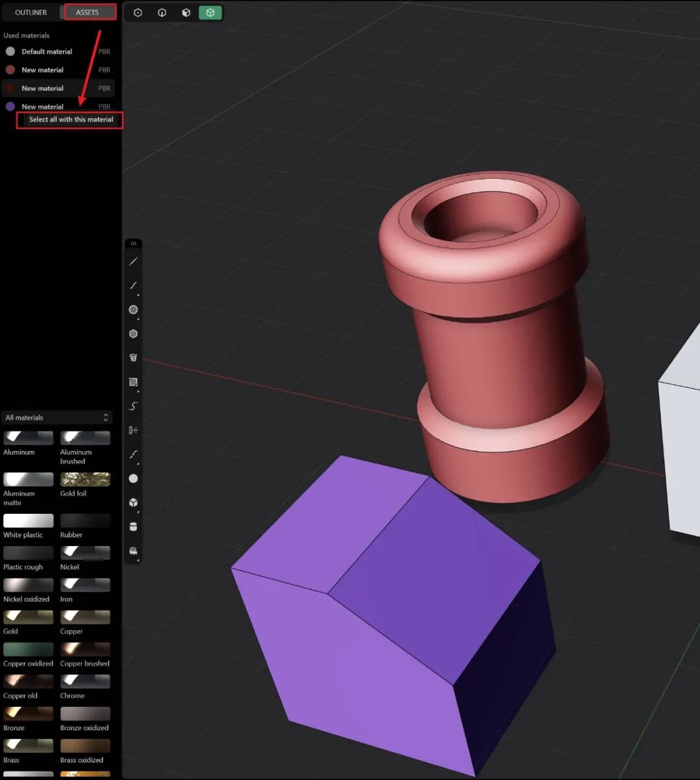Screen dimensions: 700x780
Task: Select the highlighted dark red New material row
Action: point(58,88)
